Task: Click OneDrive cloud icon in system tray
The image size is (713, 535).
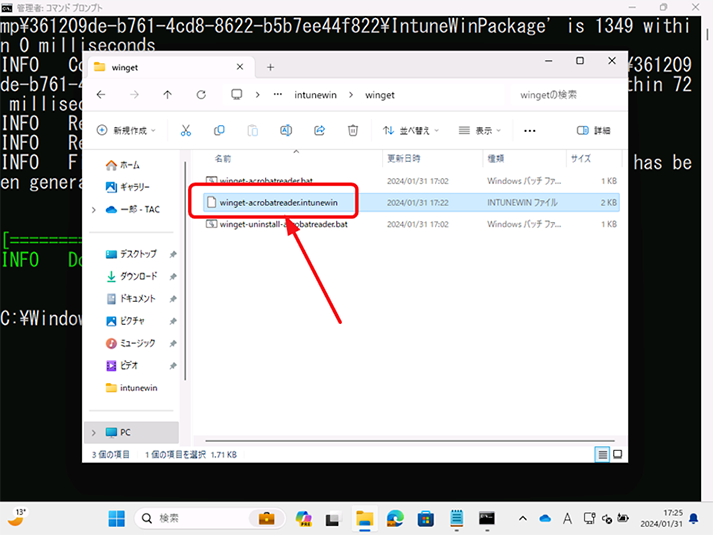Action: (545, 518)
